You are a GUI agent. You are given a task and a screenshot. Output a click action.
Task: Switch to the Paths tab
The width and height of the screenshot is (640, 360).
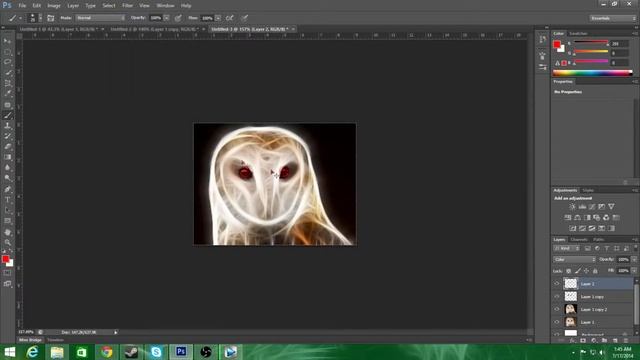[598, 240]
